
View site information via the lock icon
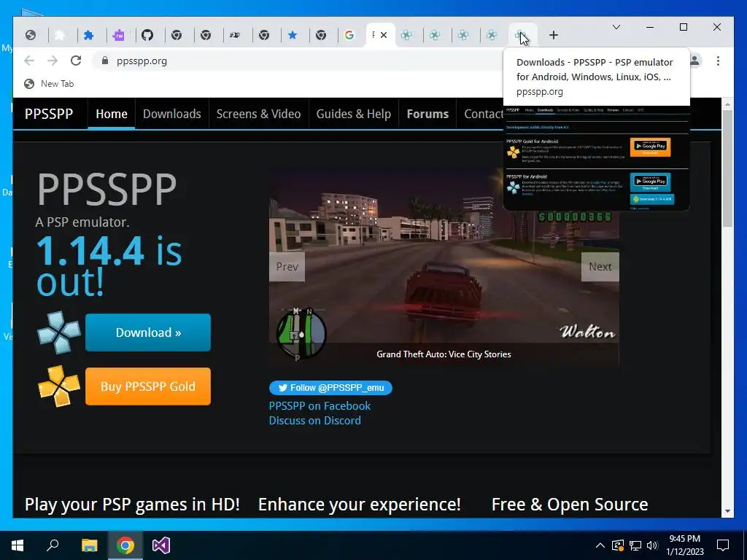click(105, 61)
